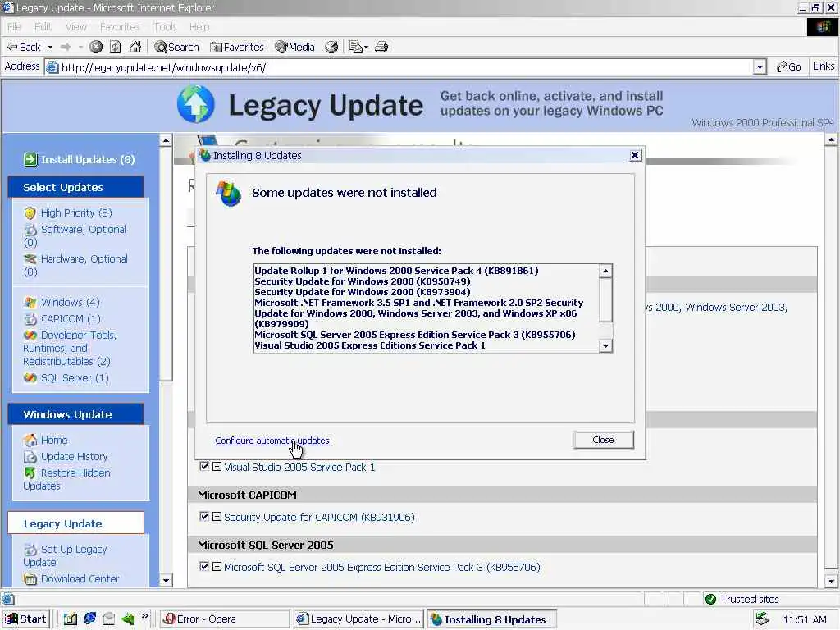Click the network tray icon near clock
The height and width of the screenshot is (630, 840).
click(x=762, y=620)
